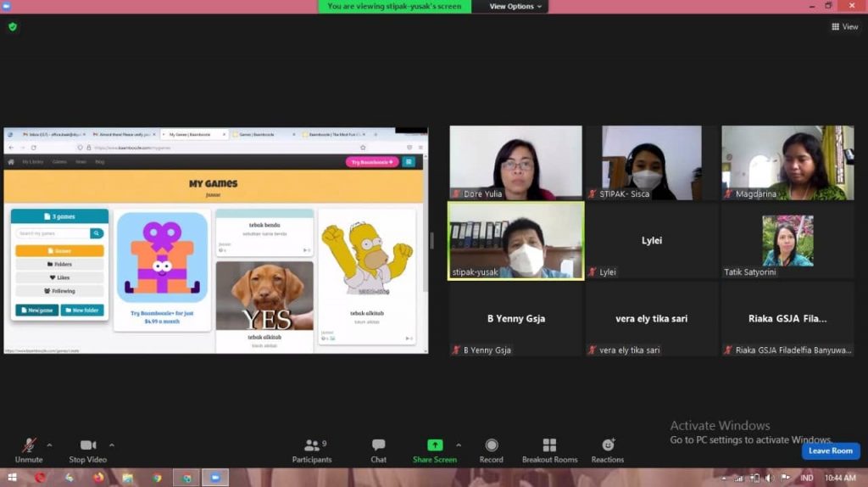Click browser back arrow
This screenshot has width=868, height=487.
coord(11,148)
